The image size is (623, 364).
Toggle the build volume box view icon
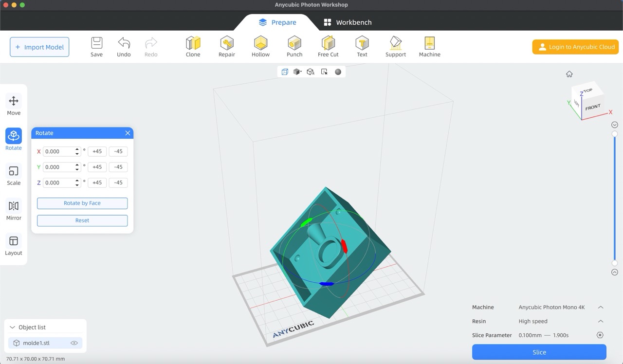(x=285, y=72)
